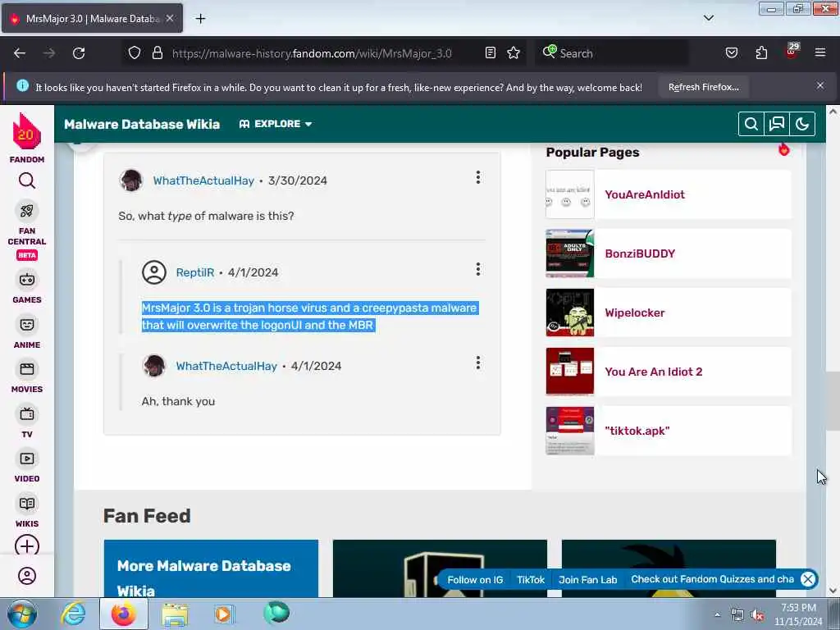This screenshot has width=840, height=630.
Task: Open the Video sidebar category
Action: coord(27,467)
